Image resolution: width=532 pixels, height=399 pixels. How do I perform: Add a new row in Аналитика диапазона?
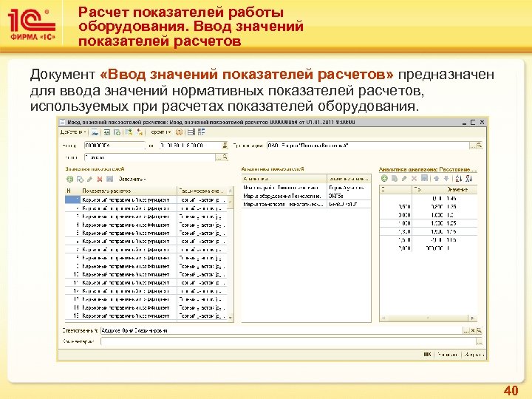pos(384,179)
